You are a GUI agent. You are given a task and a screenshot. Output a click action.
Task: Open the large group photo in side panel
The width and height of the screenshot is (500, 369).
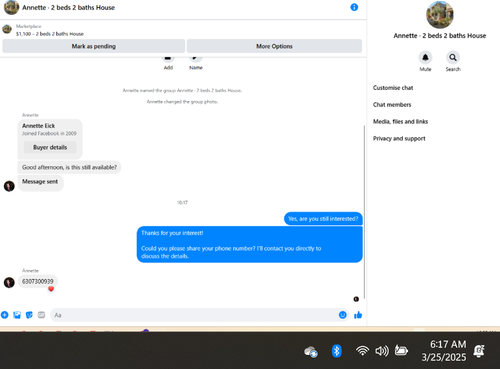tap(440, 15)
